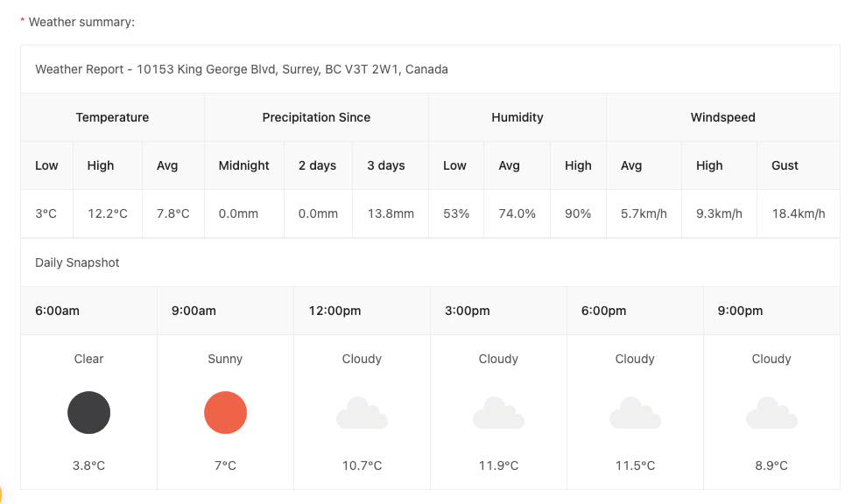Click the 74.0% average humidity cell
This screenshot has width=866, height=504.
(x=517, y=213)
